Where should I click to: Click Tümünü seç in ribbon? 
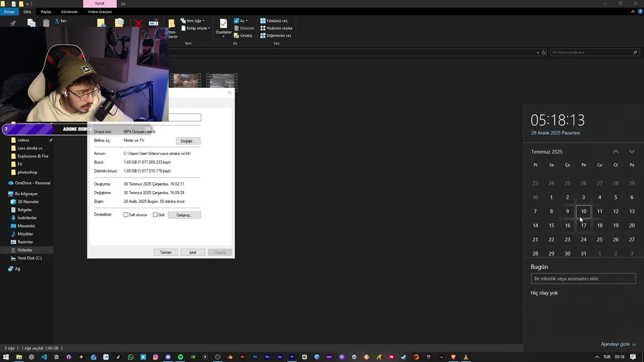(274, 21)
